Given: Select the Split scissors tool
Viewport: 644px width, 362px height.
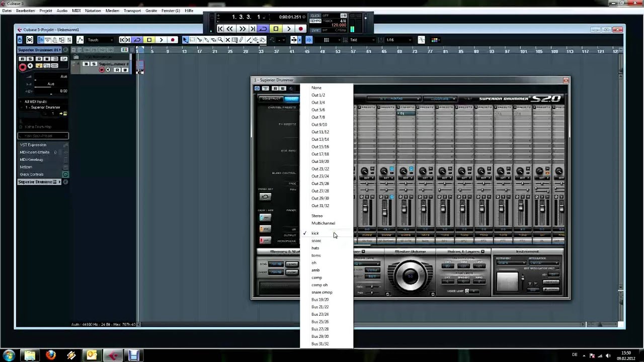Looking at the screenshot, I should (199, 40).
